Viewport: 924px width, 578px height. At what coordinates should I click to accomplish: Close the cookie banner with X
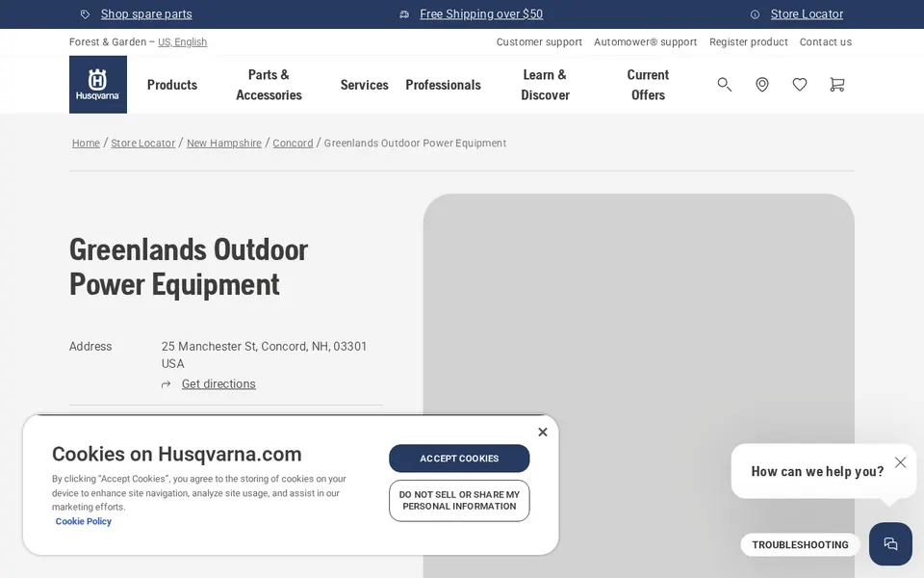click(x=543, y=432)
